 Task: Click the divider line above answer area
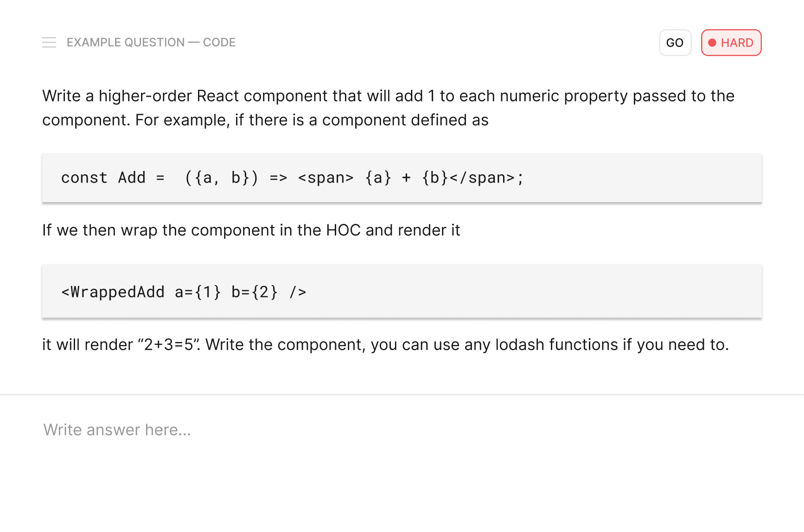402,395
